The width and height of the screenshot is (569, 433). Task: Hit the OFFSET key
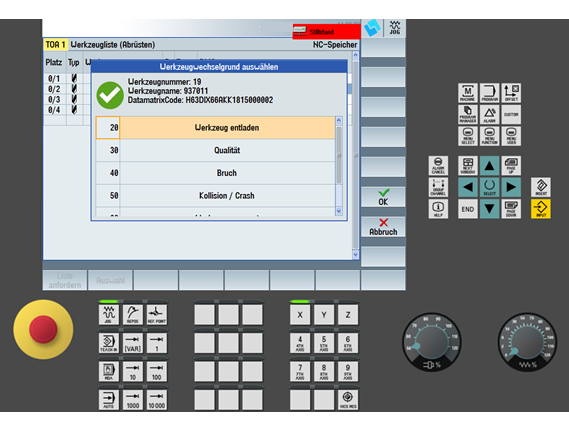511,93
